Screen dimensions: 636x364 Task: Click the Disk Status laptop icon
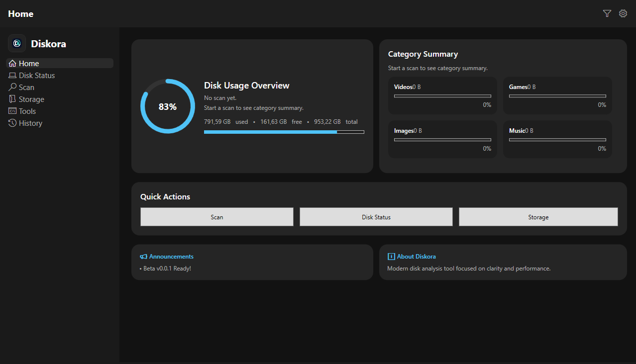[x=13, y=76]
